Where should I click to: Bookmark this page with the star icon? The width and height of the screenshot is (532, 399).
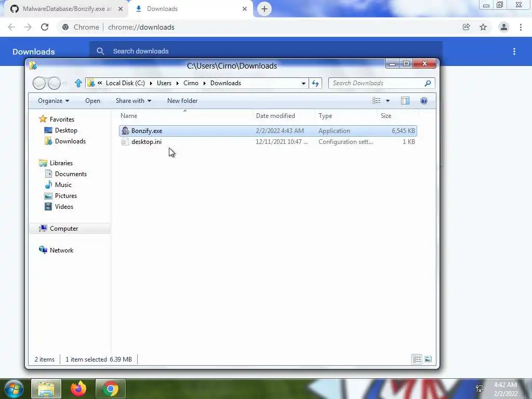(x=483, y=27)
